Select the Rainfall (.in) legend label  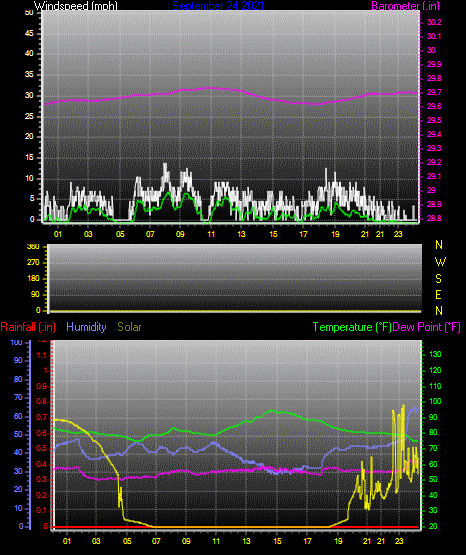(x=28, y=327)
